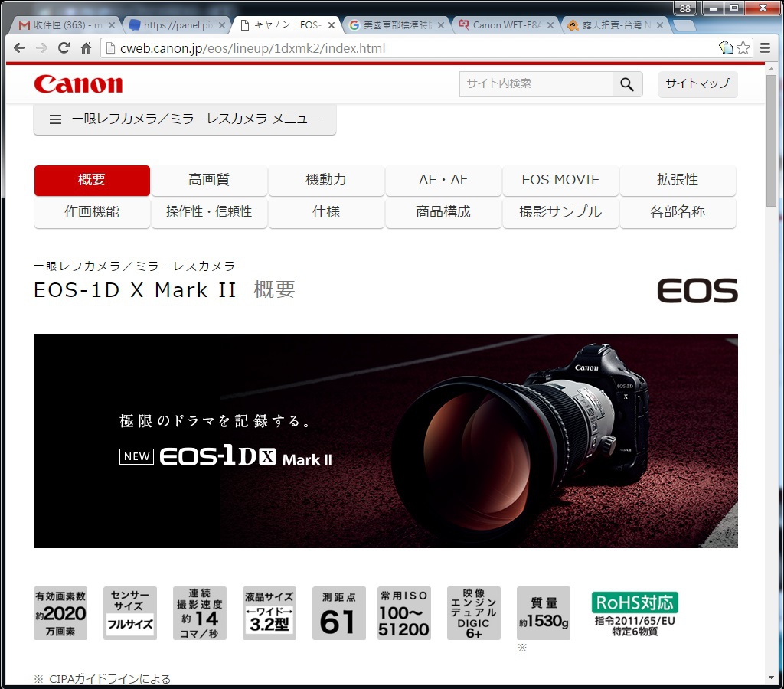Open the 撮影サンプル navigation tab
This screenshot has width=784, height=689.
pyautogui.click(x=560, y=213)
